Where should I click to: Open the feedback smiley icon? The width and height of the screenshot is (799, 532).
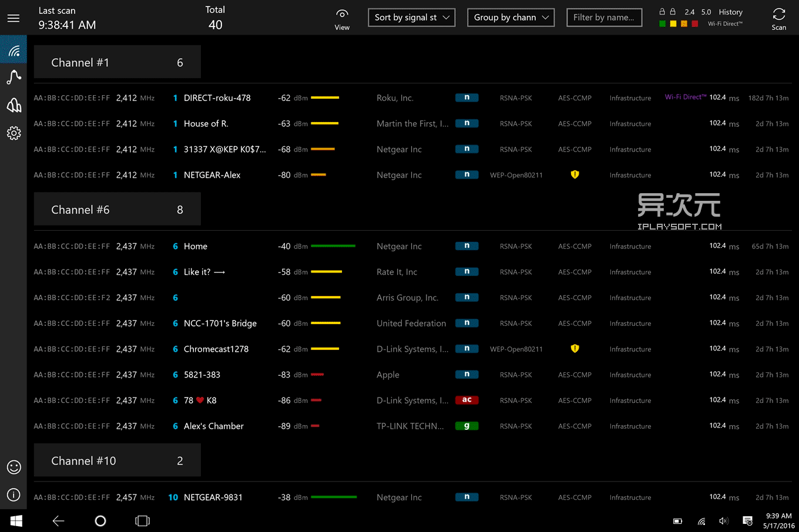[x=14, y=467]
